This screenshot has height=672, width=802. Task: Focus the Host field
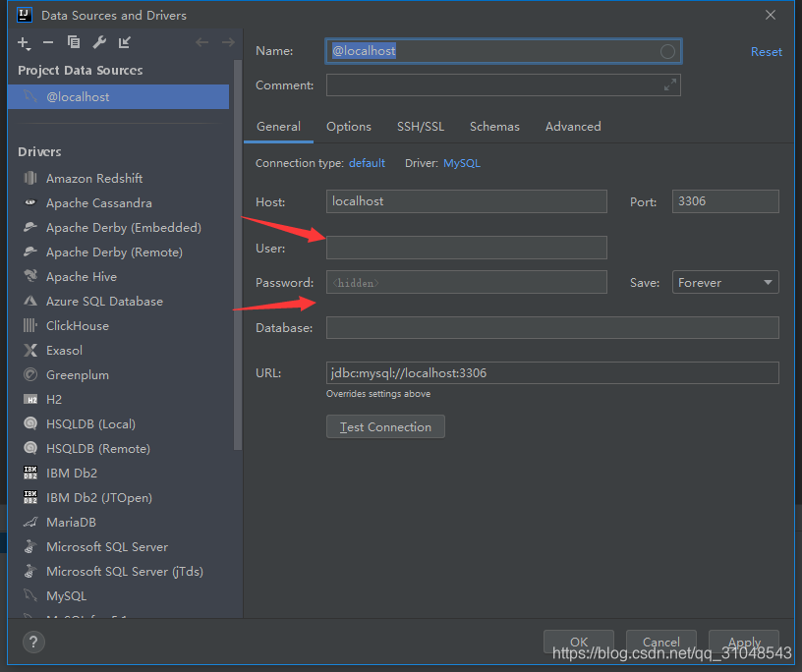[x=467, y=201]
